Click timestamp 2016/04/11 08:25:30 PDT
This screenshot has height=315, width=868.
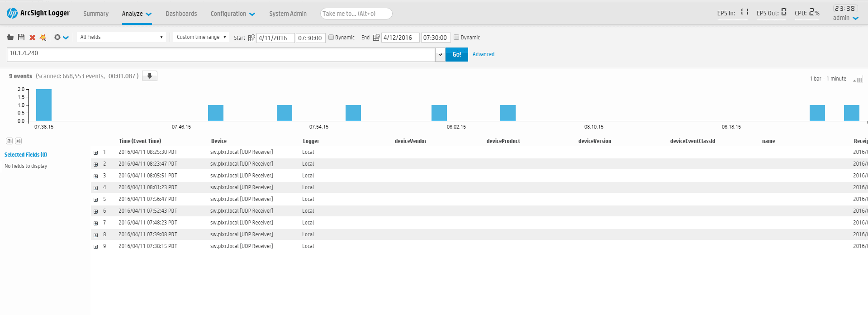[x=148, y=152]
